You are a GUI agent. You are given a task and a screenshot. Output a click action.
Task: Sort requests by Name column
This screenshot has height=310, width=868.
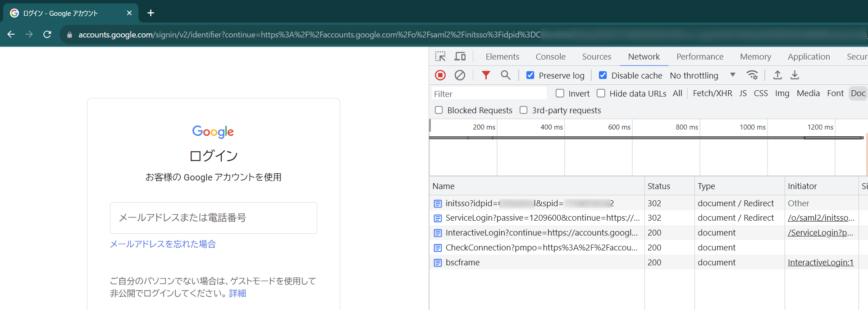tap(537, 186)
